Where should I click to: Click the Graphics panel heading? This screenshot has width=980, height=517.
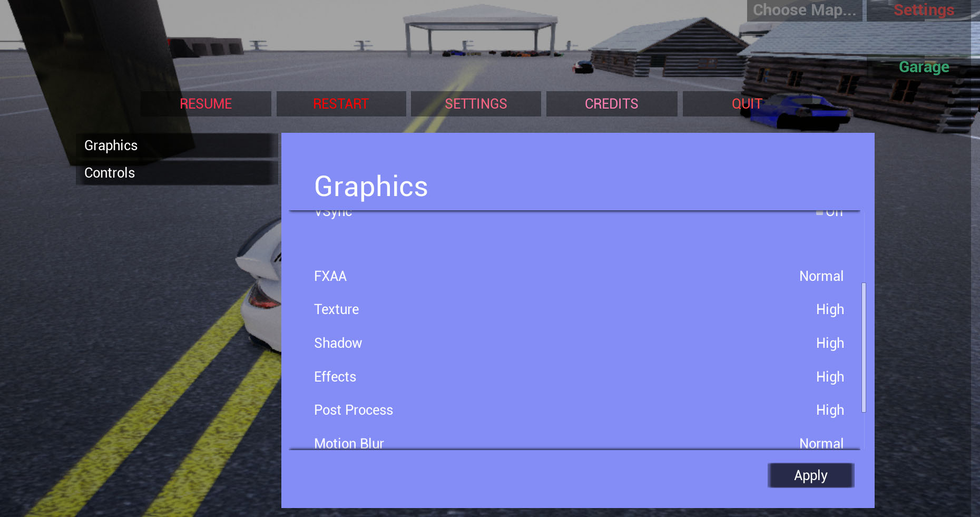pyautogui.click(x=370, y=187)
